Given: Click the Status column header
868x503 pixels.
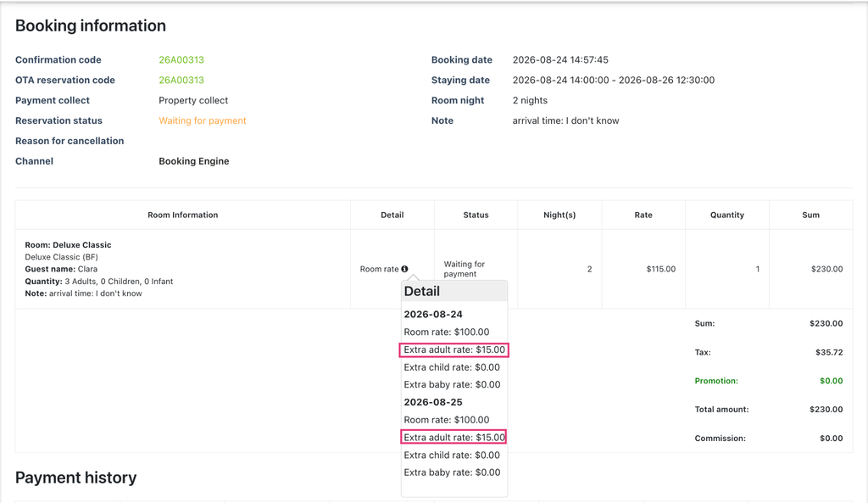Looking at the screenshot, I should (x=476, y=215).
